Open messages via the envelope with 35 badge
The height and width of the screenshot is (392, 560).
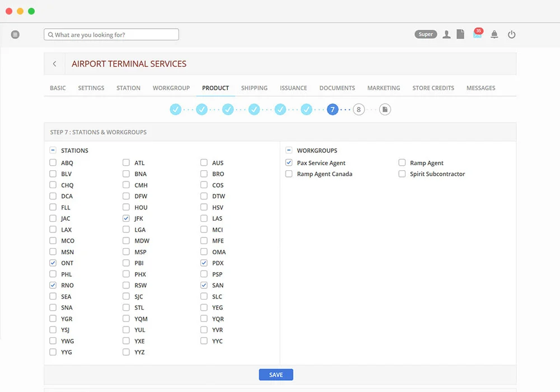(x=477, y=34)
